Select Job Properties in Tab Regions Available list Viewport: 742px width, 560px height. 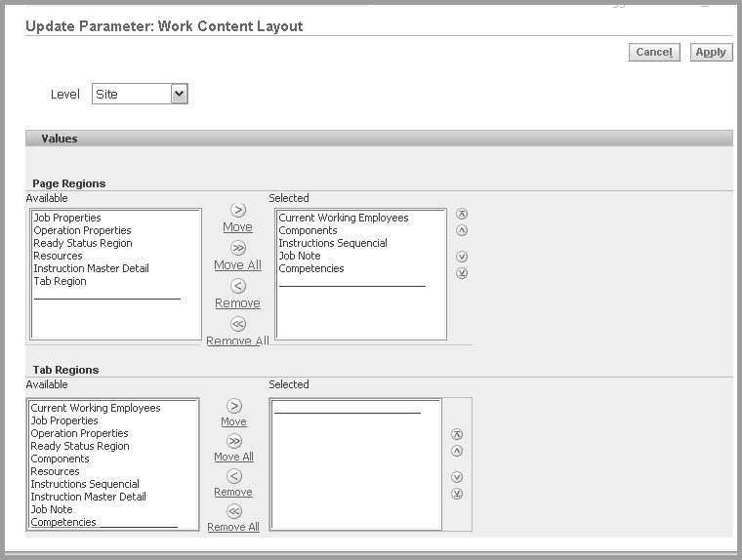tap(64, 420)
